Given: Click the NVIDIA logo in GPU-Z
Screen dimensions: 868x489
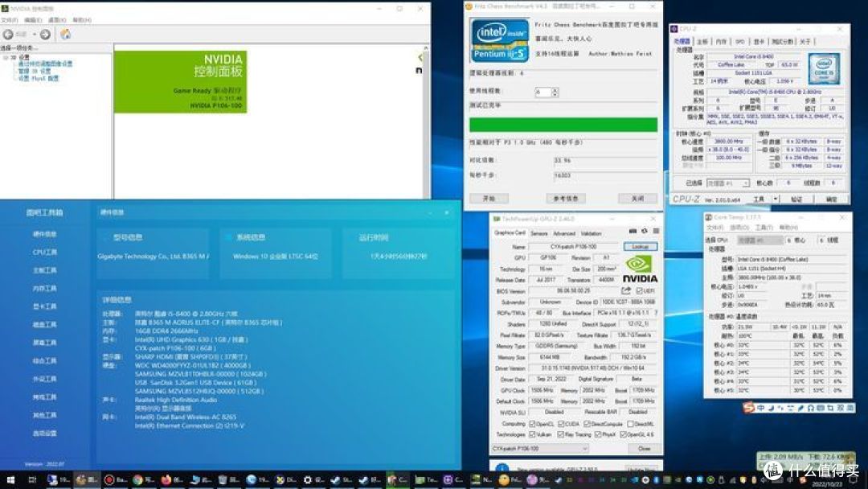Looking at the screenshot, I should pos(640,269).
